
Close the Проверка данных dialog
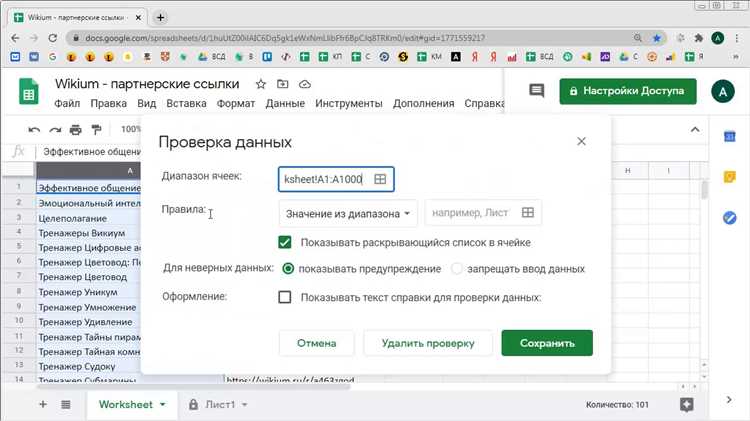[x=581, y=142]
